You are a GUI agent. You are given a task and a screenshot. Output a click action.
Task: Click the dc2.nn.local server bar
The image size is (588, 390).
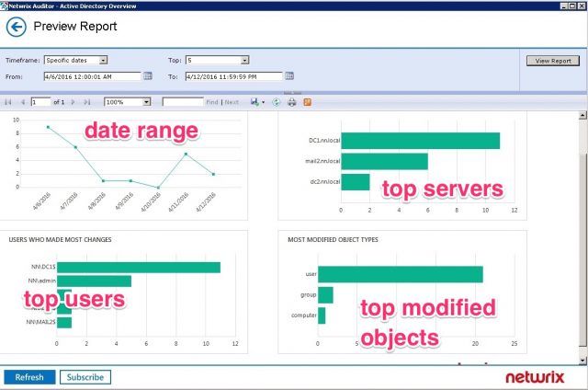coord(356,182)
